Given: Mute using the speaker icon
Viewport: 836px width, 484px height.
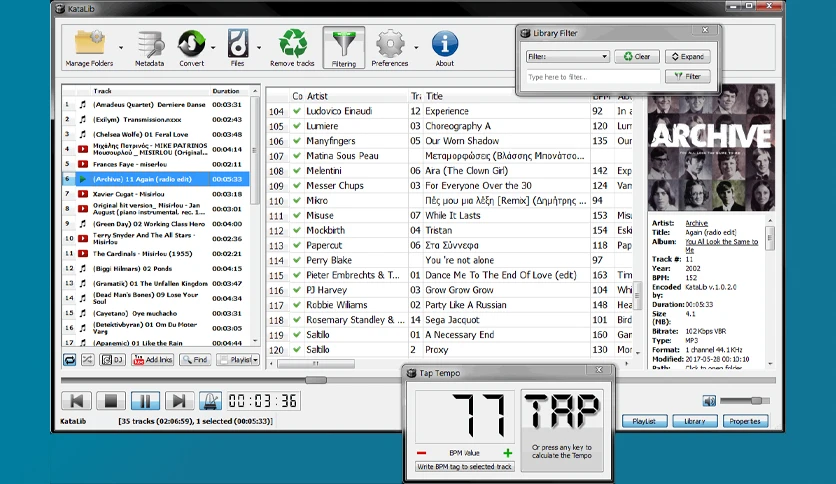Looking at the screenshot, I should tap(709, 401).
